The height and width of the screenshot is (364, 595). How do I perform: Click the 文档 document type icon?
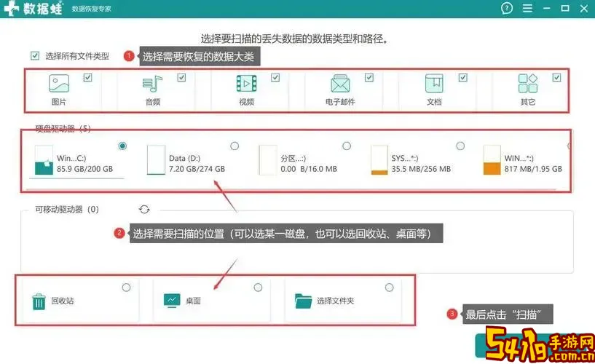tap(434, 84)
